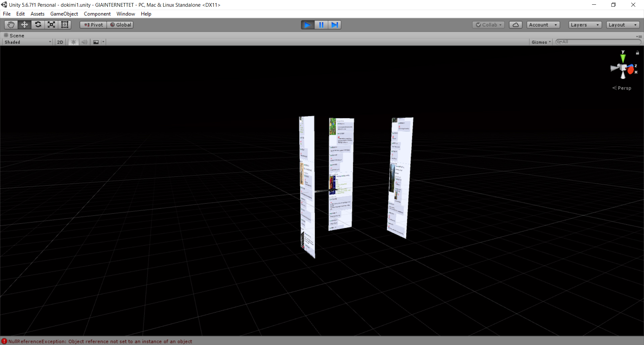Toggle scene lighting on or off
The image size is (644, 345).
73,42
